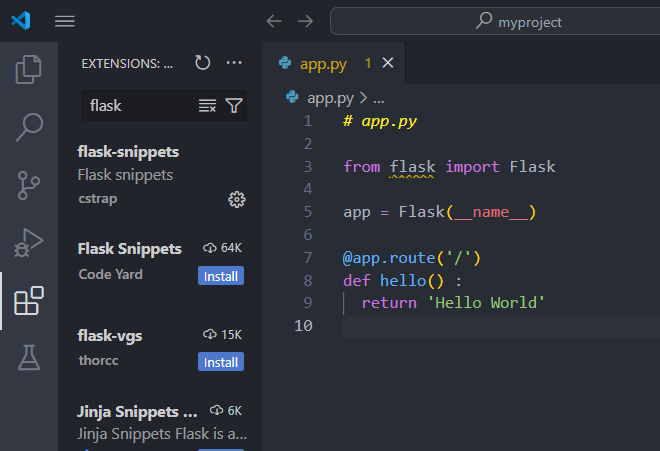Expand the breadcrumb ellipsis symbol

[x=378, y=99]
